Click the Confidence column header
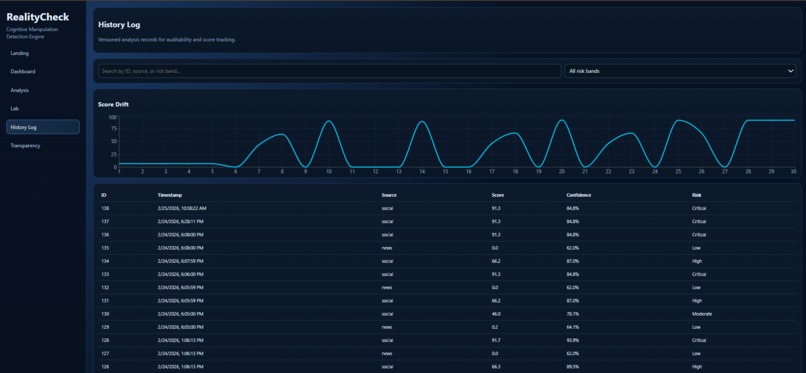Viewport: 806px width, 373px height. pos(579,195)
